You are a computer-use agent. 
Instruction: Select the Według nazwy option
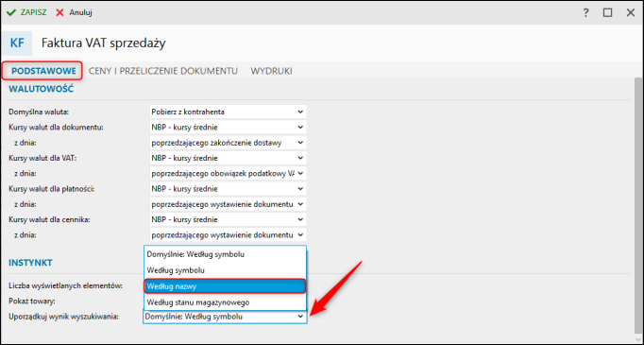[225, 286]
